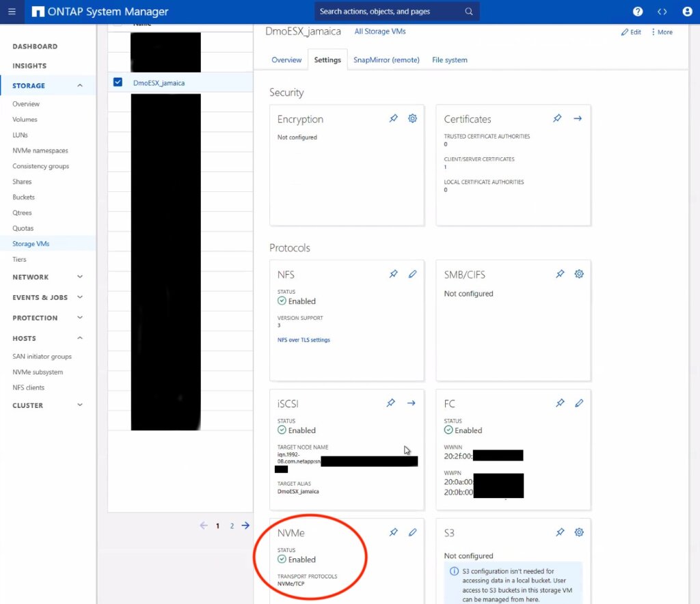Open the SnapMirror (remote) tab
Screen dimensions: 700x604
point(386,59)
